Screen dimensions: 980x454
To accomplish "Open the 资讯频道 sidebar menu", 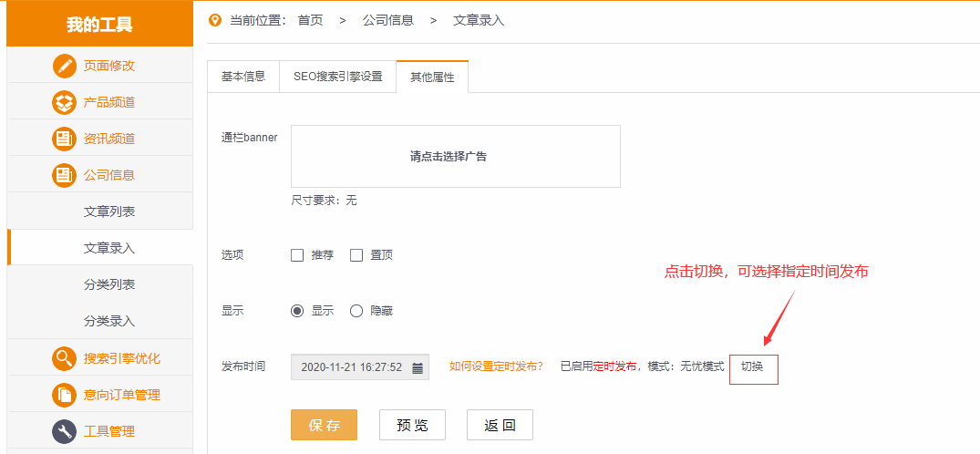I will pyautogui.click(x=100, y=139).
